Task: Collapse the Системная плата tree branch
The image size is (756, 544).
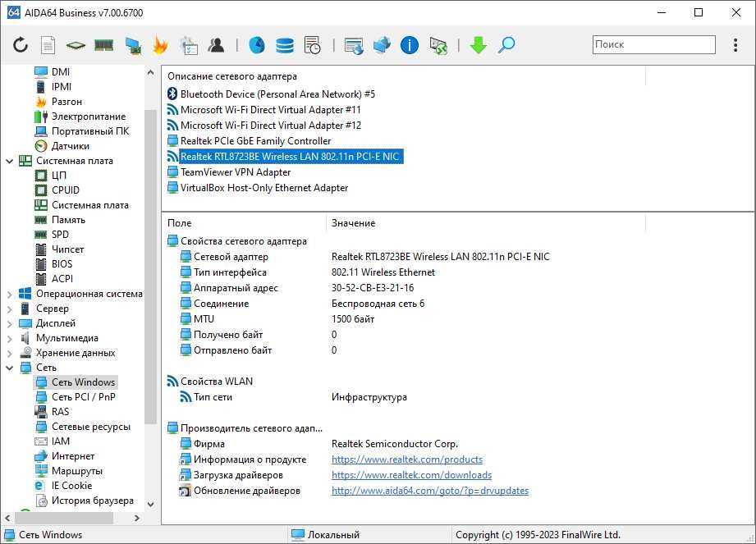Action: pyautogui.click(x=10, y=161)
